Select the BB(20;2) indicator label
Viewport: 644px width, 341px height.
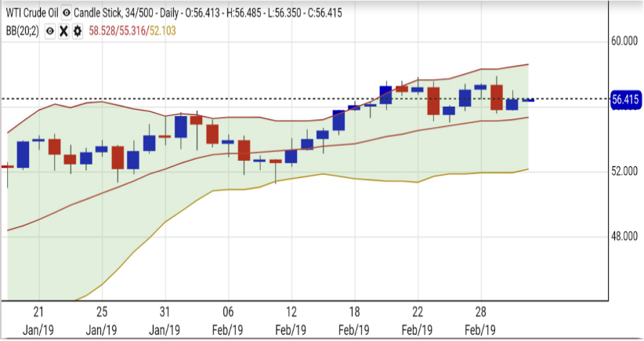point(24,30)
